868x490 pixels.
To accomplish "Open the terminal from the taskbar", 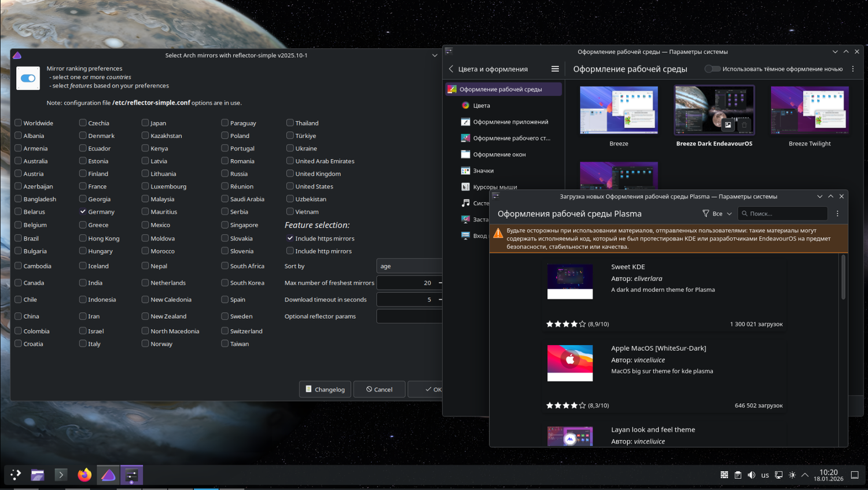I will coord(61,475).
